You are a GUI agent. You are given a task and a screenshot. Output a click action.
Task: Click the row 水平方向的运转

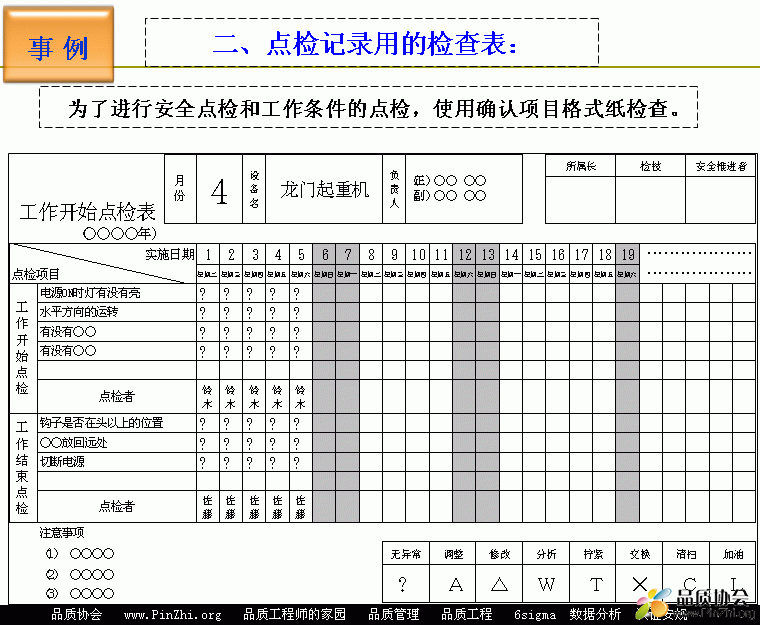pos(117,312)
